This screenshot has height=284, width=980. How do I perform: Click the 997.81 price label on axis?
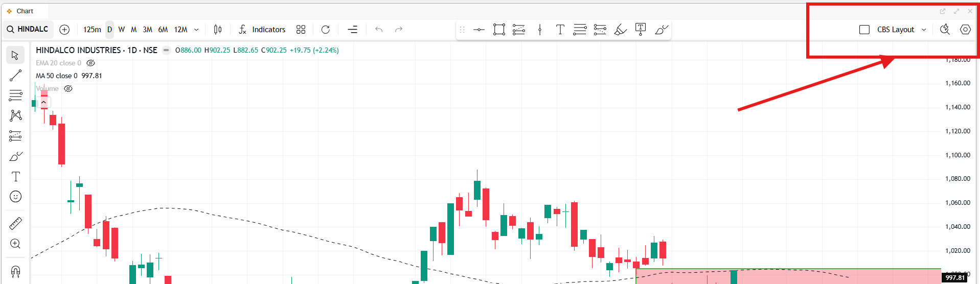pyautogui.click(x=955, y=278)
